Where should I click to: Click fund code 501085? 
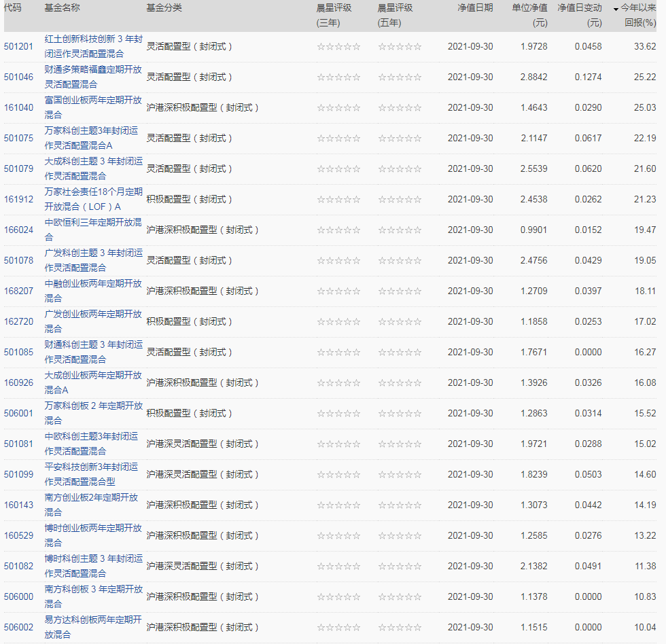pos(18,353)
